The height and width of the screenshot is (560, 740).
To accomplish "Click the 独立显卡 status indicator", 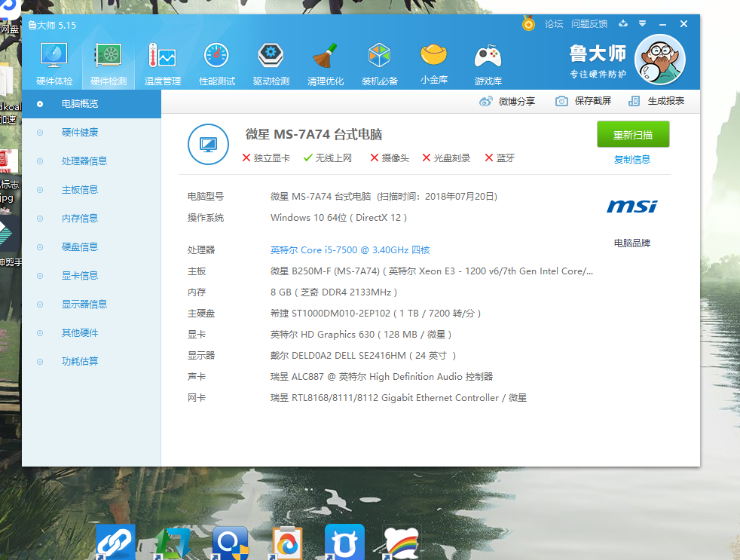I will [266, 158].
